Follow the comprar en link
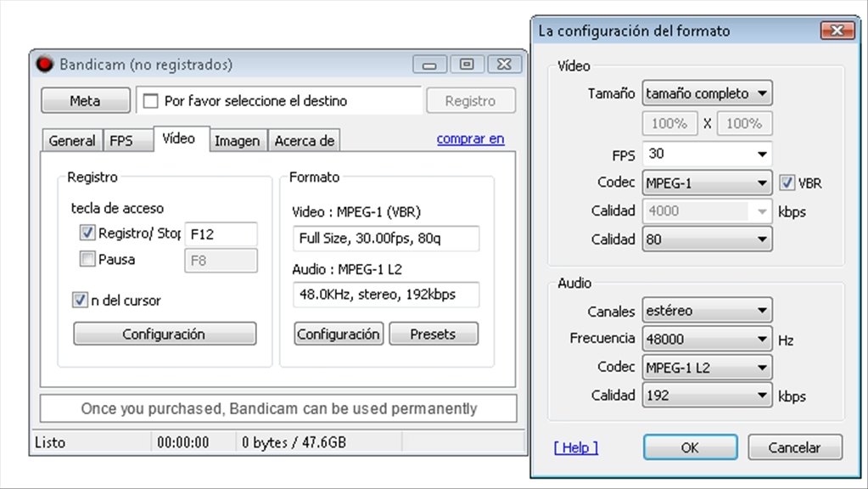 [x=471, y=138]
